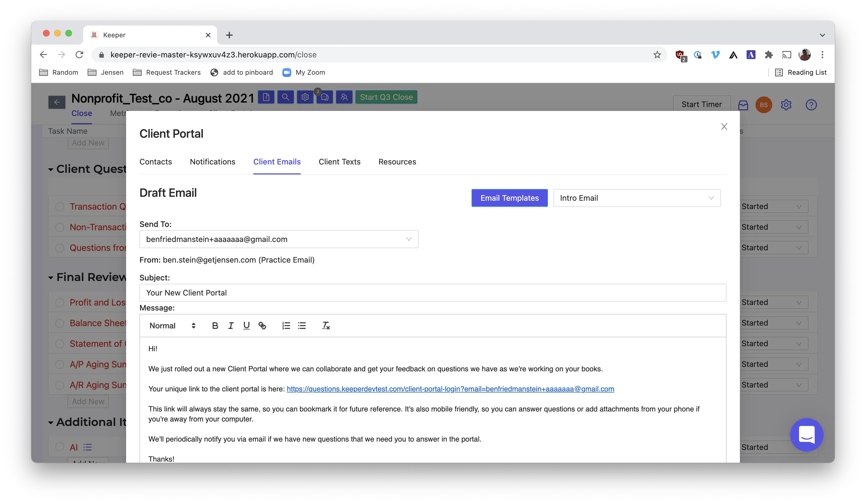Viewport: 866px width, 504px height.
Task: Select the Client Emails tab
Action: [x=277, y=162]
